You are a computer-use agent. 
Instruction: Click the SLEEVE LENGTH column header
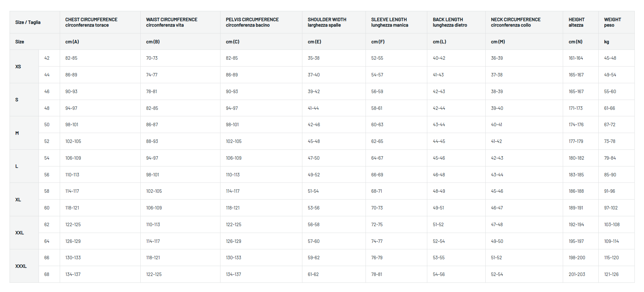click(389, 22)
